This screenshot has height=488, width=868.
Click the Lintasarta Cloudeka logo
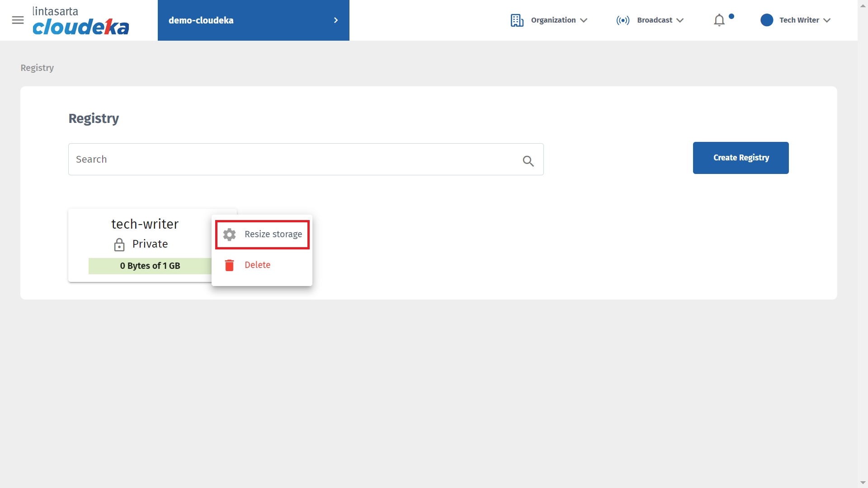(x=80, y=21)
